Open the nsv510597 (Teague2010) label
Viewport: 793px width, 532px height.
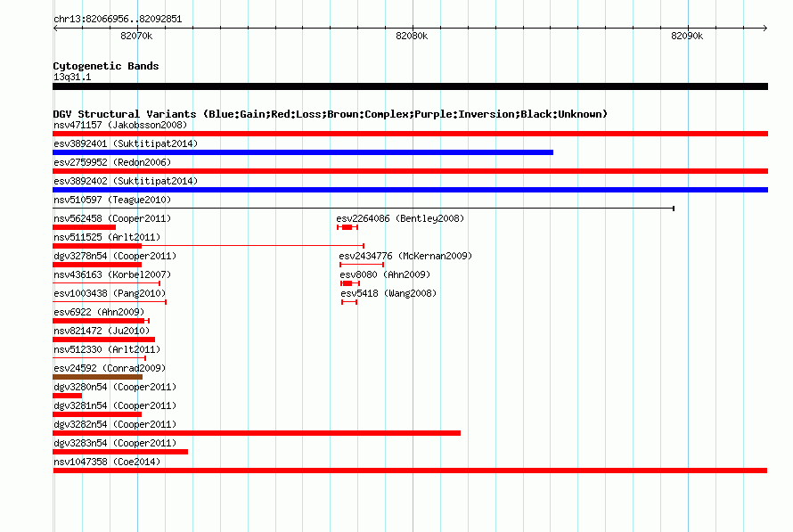coord(112,200)
